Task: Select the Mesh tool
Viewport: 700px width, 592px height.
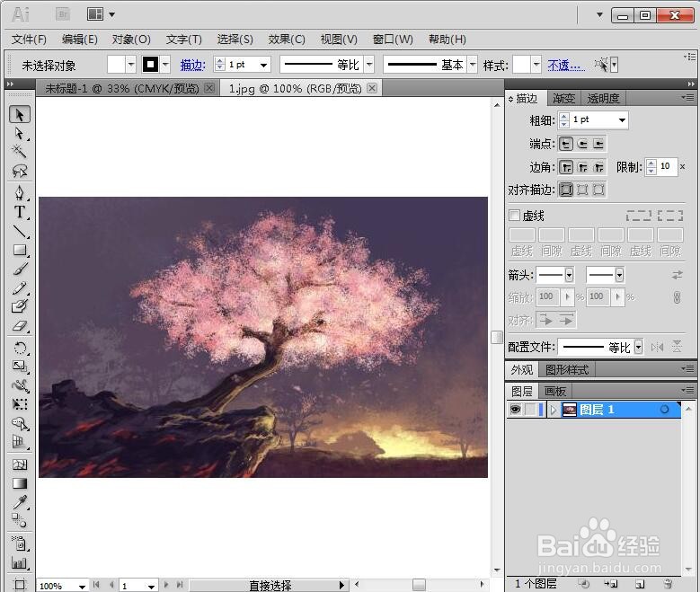Action: (x=20, y=464)
